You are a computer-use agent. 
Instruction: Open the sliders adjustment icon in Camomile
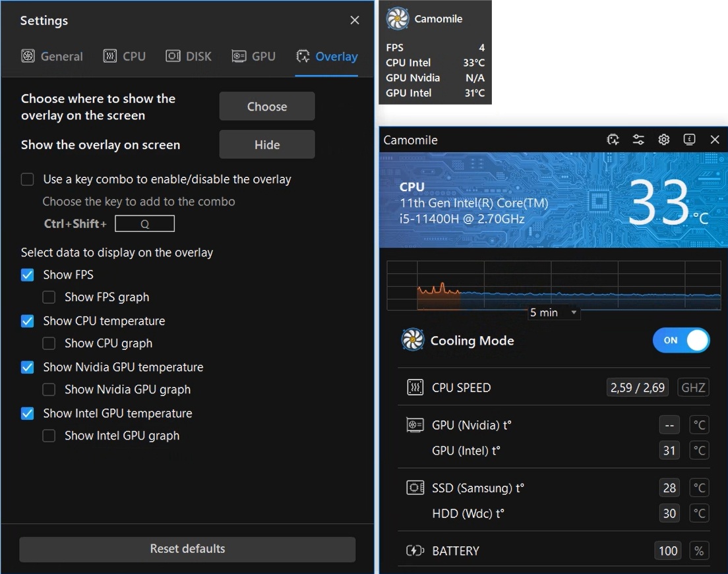(638, 140)
